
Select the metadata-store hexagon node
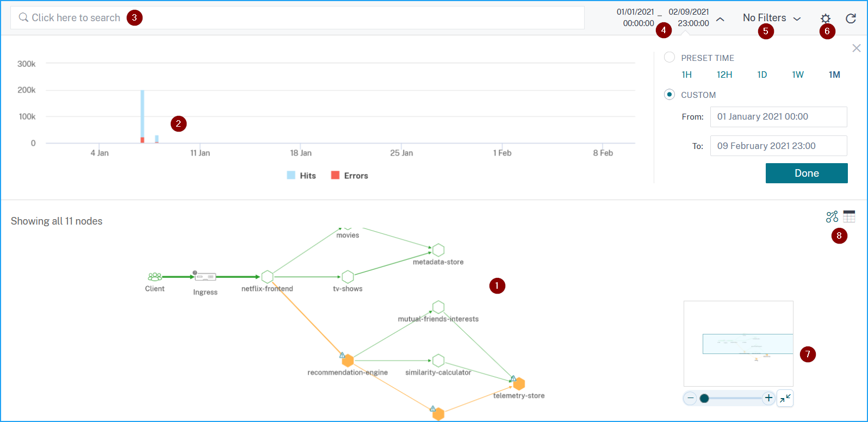pyautogui.click(x=438, y=250)
